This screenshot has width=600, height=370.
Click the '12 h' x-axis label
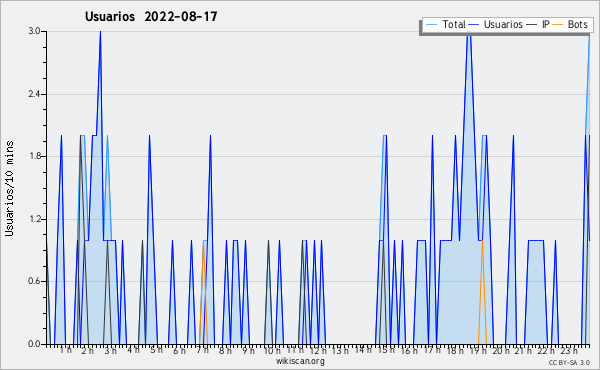318,351
